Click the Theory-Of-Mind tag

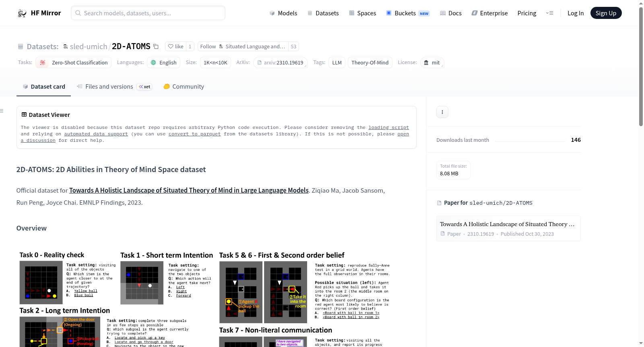coord(370,62)
